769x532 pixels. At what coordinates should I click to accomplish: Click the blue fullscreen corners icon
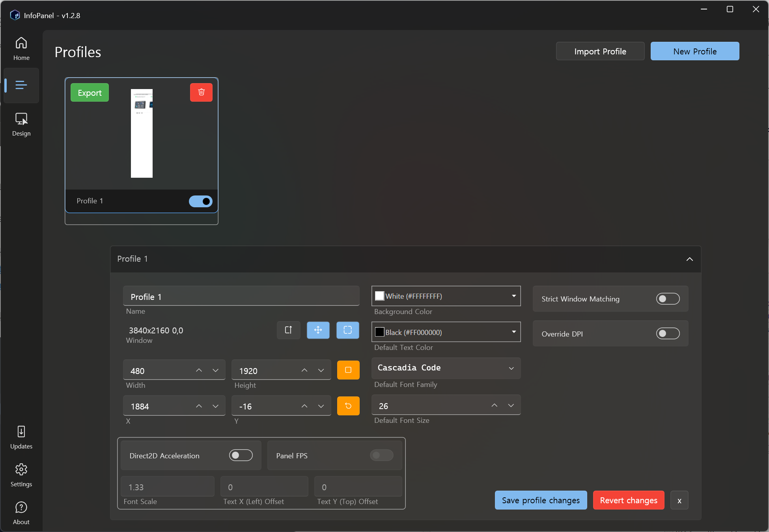347,330
